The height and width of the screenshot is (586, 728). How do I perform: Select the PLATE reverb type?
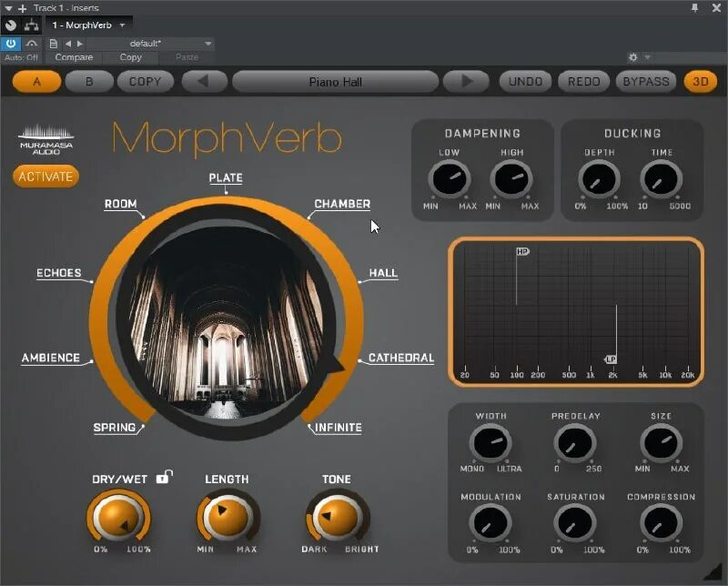pos(226,177)
